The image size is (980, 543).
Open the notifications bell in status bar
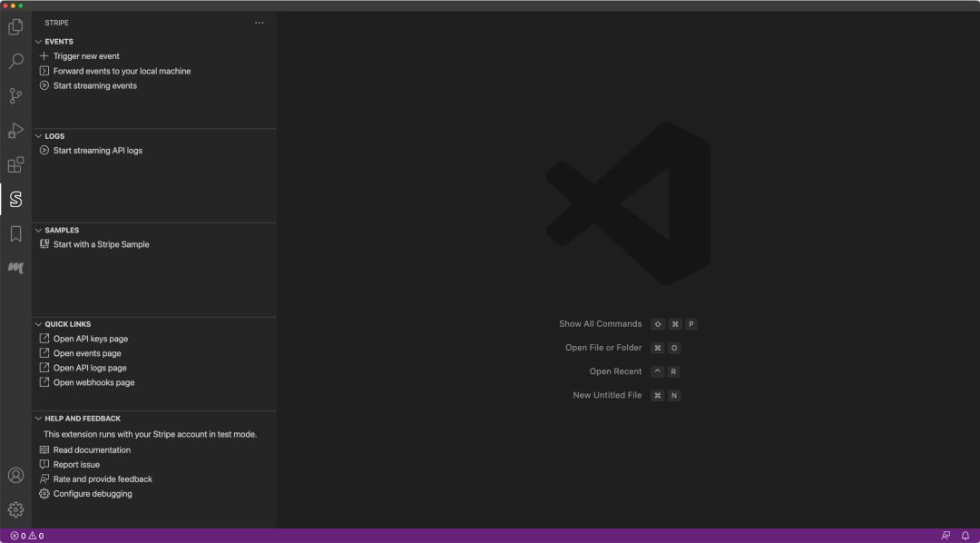coord(965,536)
